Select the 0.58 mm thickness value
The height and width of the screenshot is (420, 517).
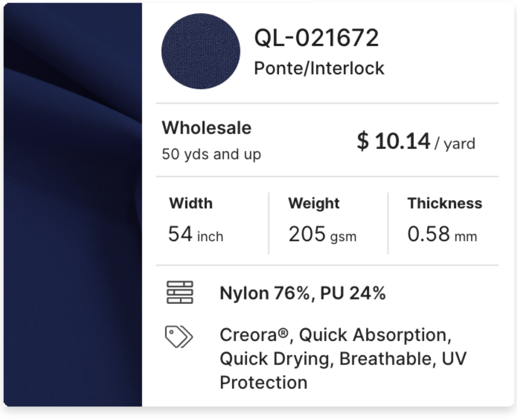click(442, 234)
